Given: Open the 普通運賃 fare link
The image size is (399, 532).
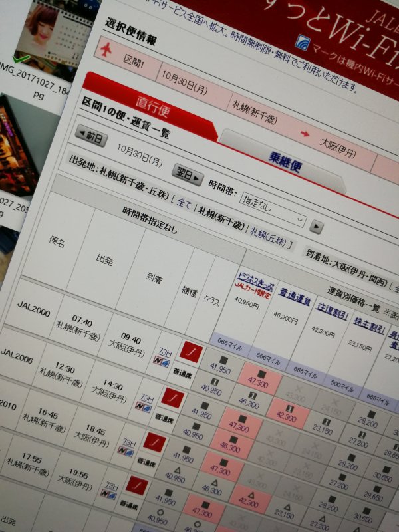Looking at the screenshot, I should (x=295, y=297).
